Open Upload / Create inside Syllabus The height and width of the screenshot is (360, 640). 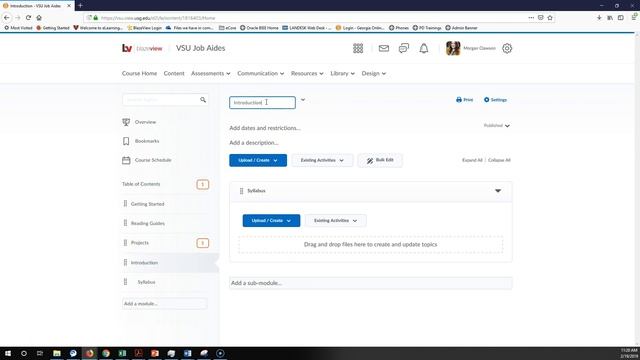271,220
